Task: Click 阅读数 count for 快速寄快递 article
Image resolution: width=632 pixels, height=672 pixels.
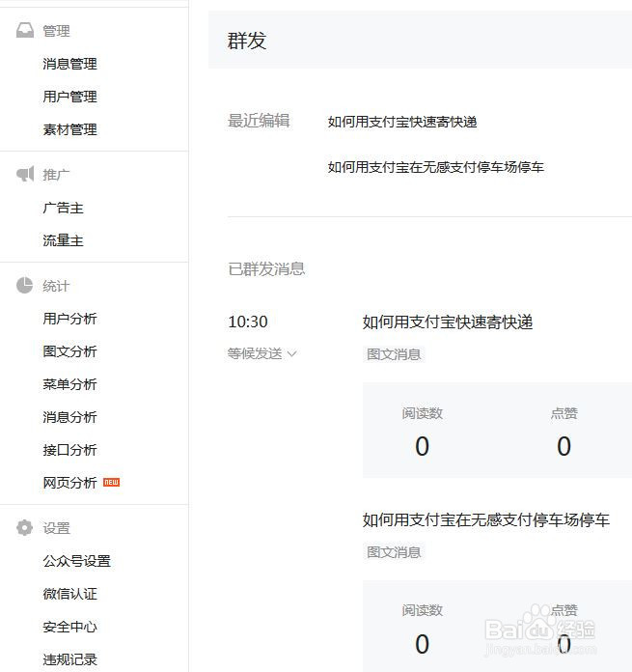Action: (x=423, y=446)
